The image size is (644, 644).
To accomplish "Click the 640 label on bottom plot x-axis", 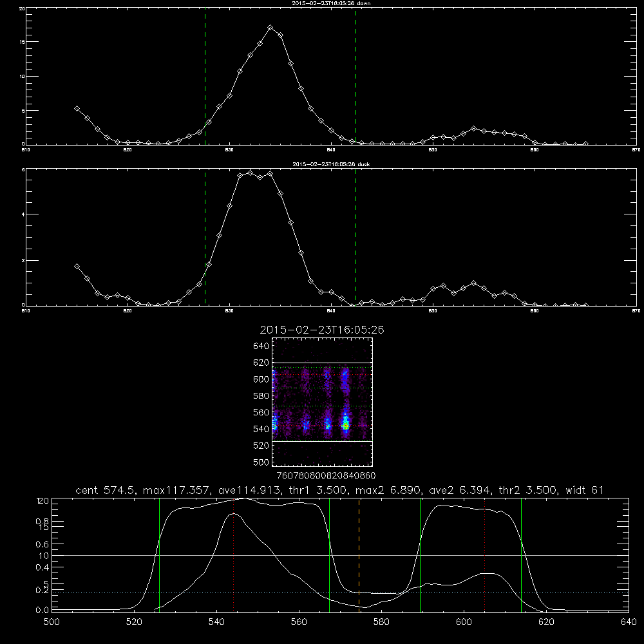I will coord(629,622).
